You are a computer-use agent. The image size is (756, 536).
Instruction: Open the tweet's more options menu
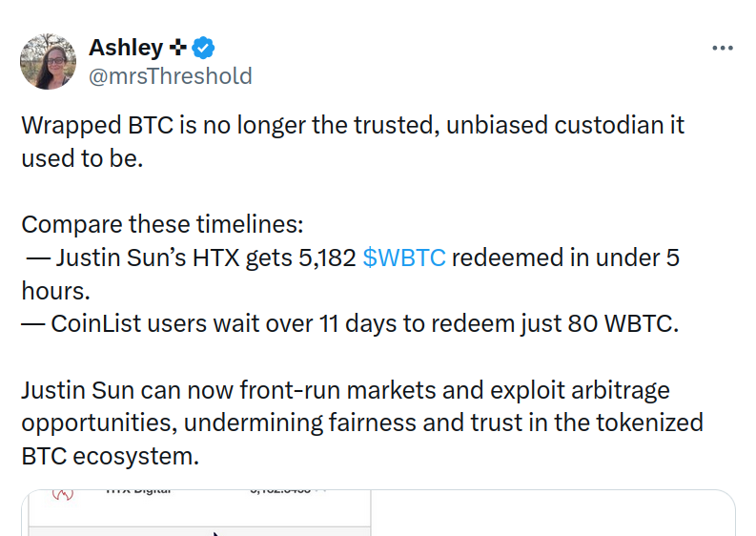tap(723, 48)
